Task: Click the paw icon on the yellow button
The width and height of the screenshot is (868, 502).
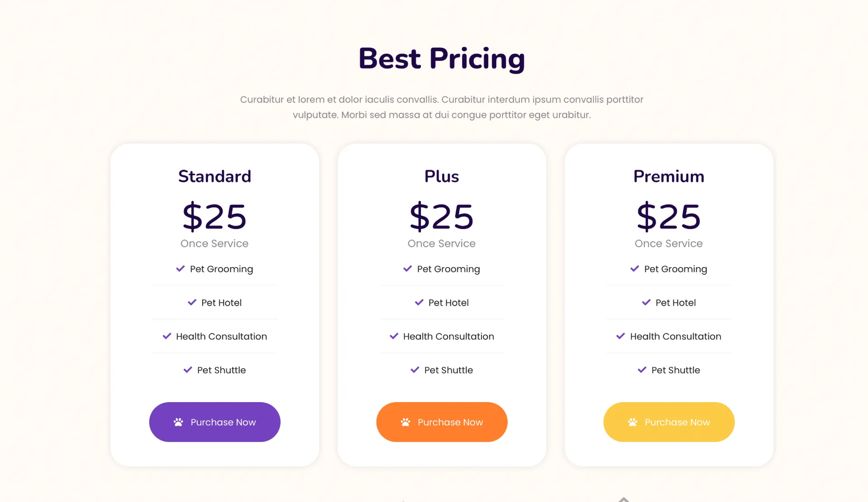Action: pos(632,422)
